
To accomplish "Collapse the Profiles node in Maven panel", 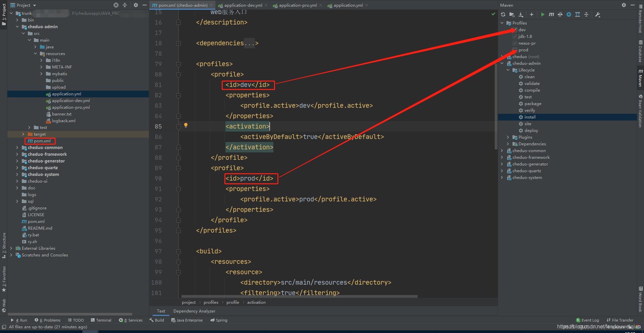I will click(x=502, y=23).
